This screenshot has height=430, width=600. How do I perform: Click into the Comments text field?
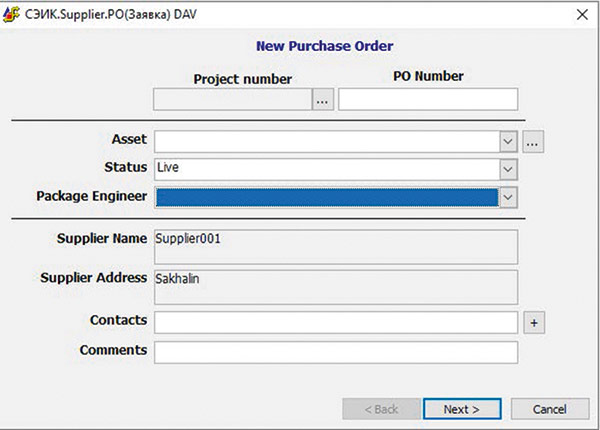coord(335,352)
